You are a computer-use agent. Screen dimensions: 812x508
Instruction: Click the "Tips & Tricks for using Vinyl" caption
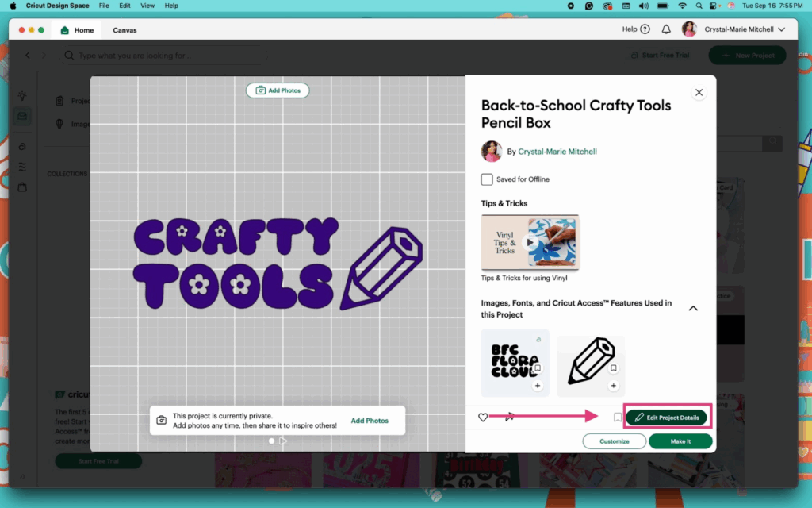coord(524,278)
